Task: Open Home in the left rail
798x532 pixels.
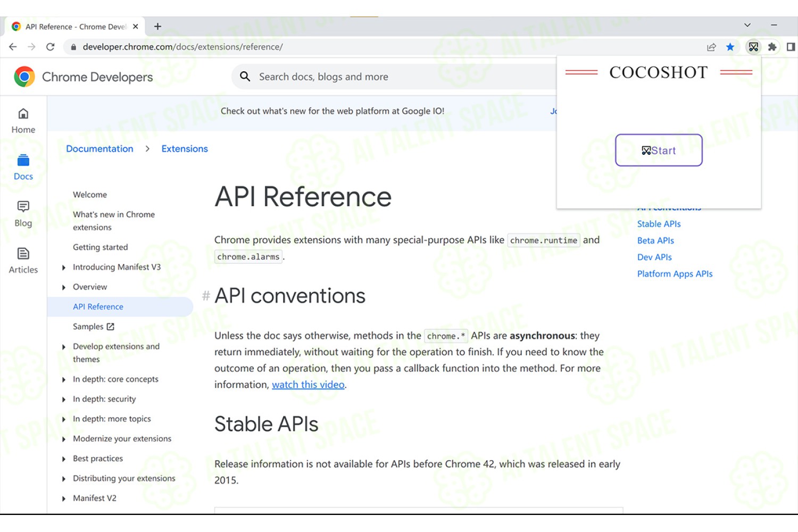Action: click(x=23, y=121)
